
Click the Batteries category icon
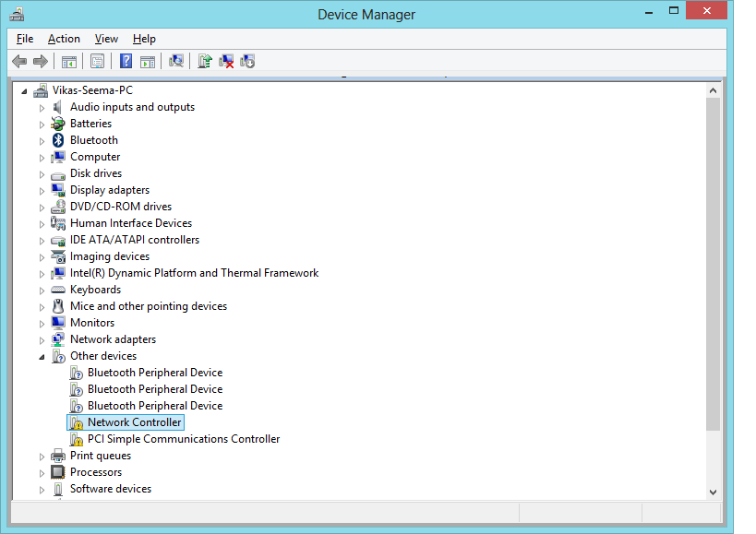58,124
